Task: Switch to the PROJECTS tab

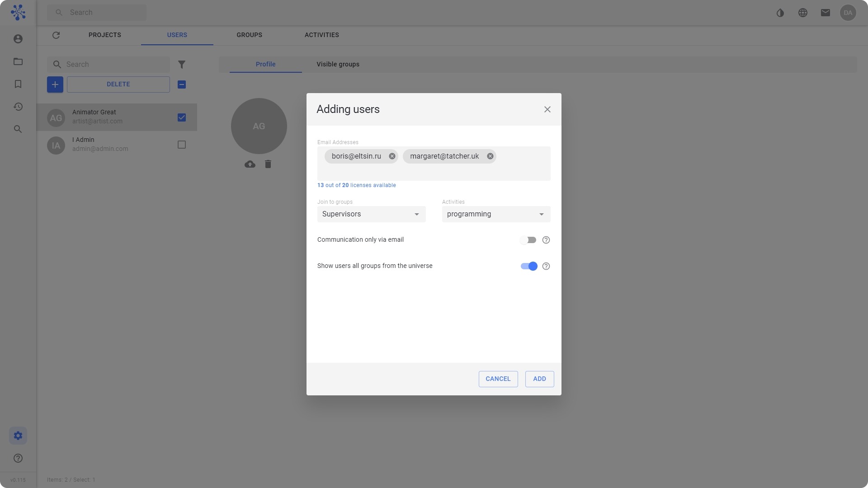Action: (x=105, y=35)
